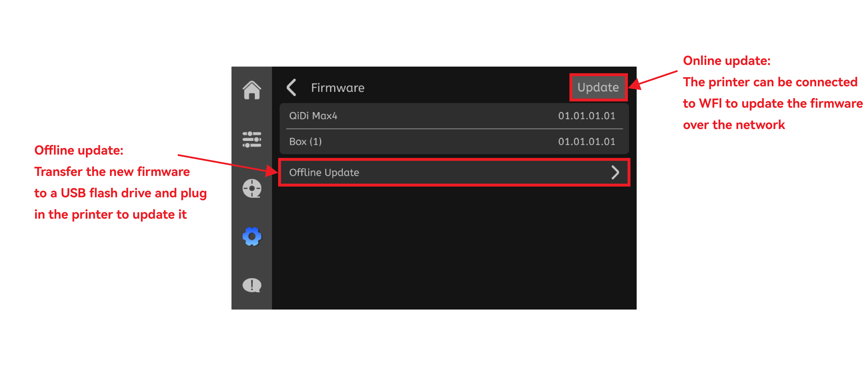Select the Box (1) firmware row
868x376 pixels.
click(454, 141)
